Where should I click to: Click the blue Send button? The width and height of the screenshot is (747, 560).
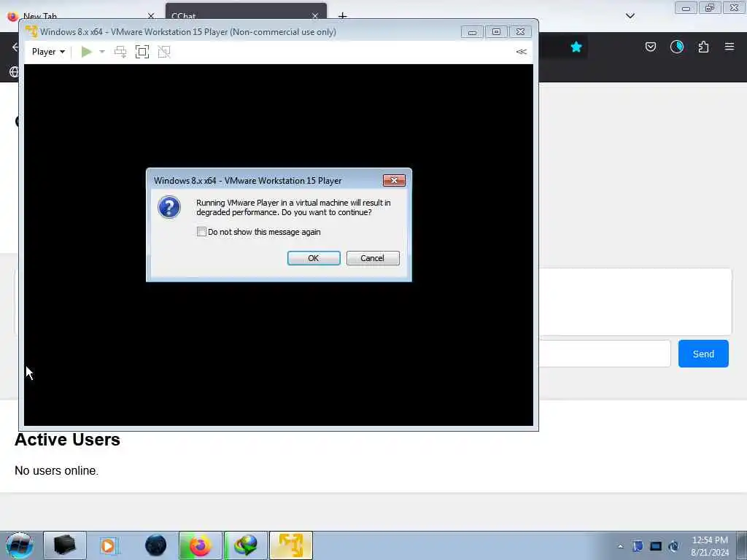pos(703,354)
